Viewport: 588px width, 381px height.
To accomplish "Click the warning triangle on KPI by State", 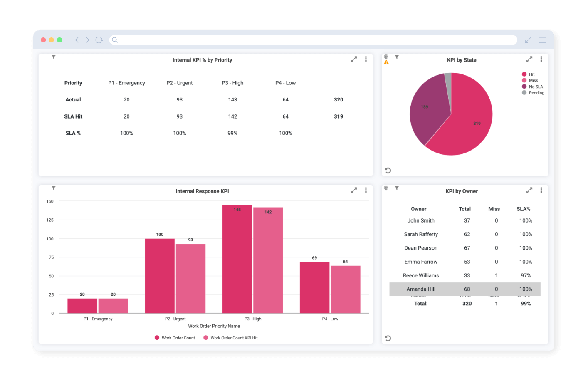I will 386,62.
